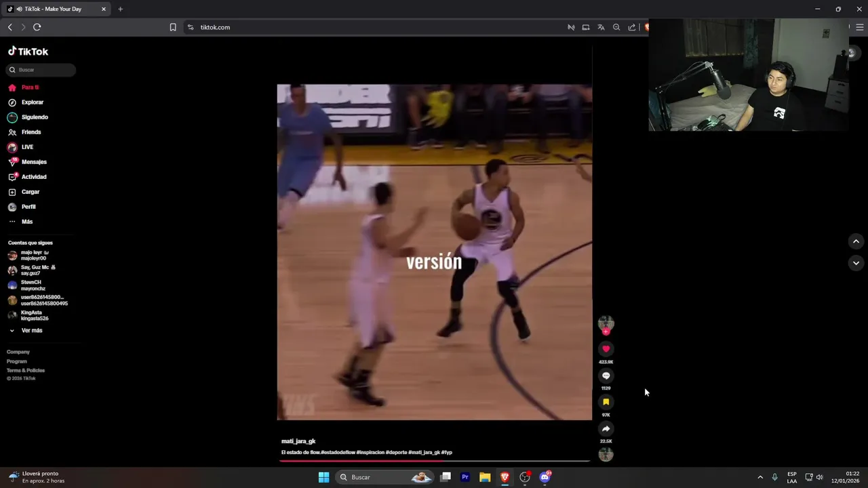Click the #deporte hashtag
The height and width of the screenshot is (488, 868).
point(396,452)
